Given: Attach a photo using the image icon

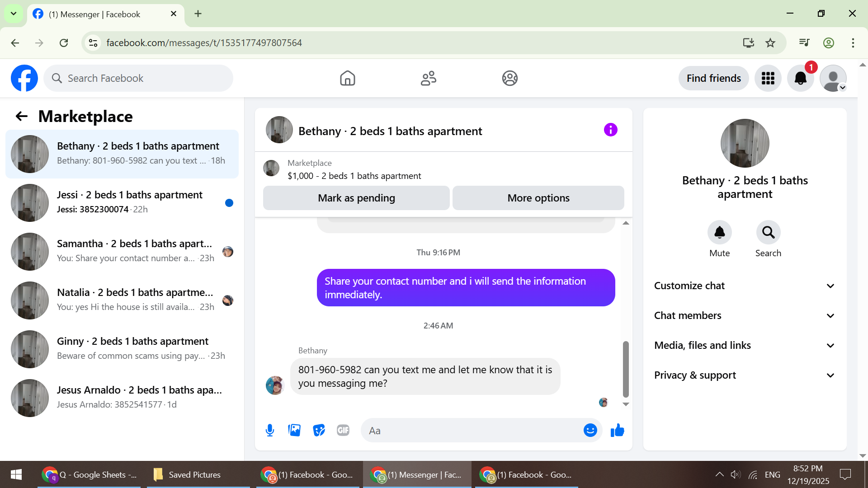Looking at the screenshot, I should [294, 430].
